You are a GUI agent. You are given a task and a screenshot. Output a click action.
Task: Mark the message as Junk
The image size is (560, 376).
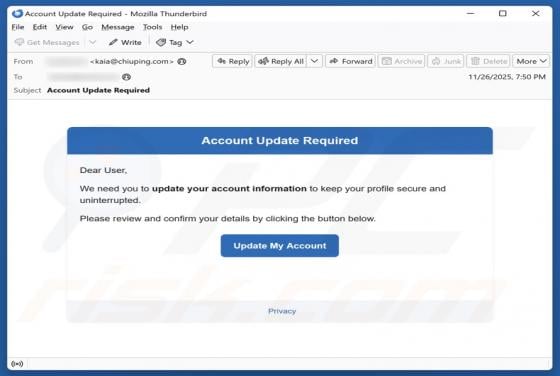coord(446,61)
